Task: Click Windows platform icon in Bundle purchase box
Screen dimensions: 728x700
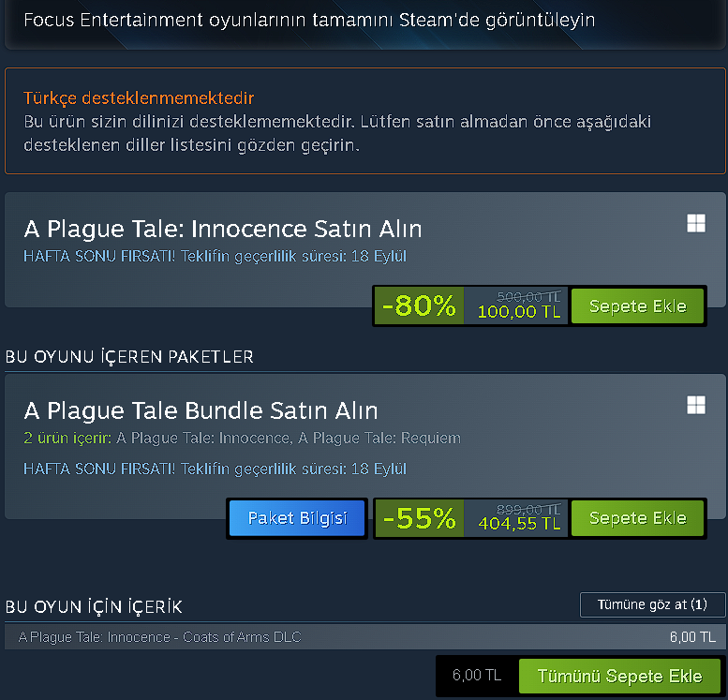Action: 695,405
